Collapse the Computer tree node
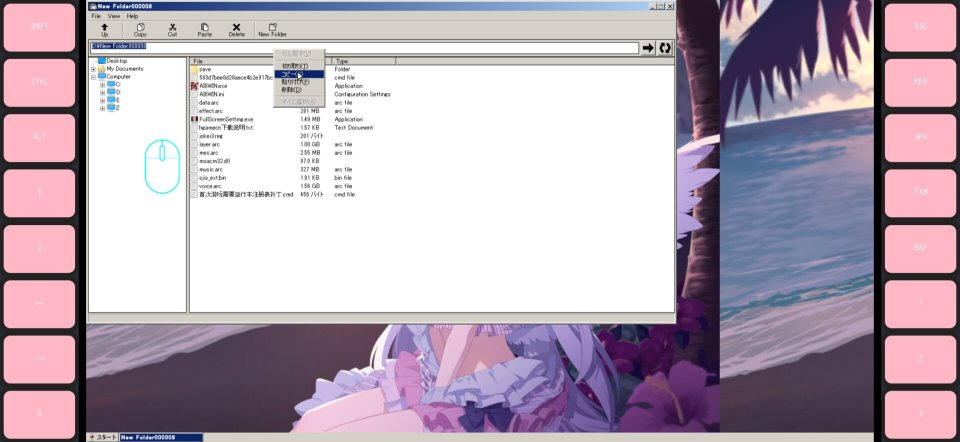The image size is (960, 442). (x=93, y=77)
